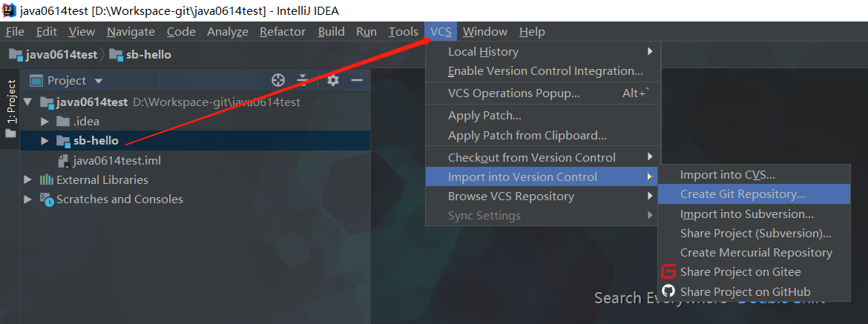Click the Gitee logo icon

coord(668,272)
